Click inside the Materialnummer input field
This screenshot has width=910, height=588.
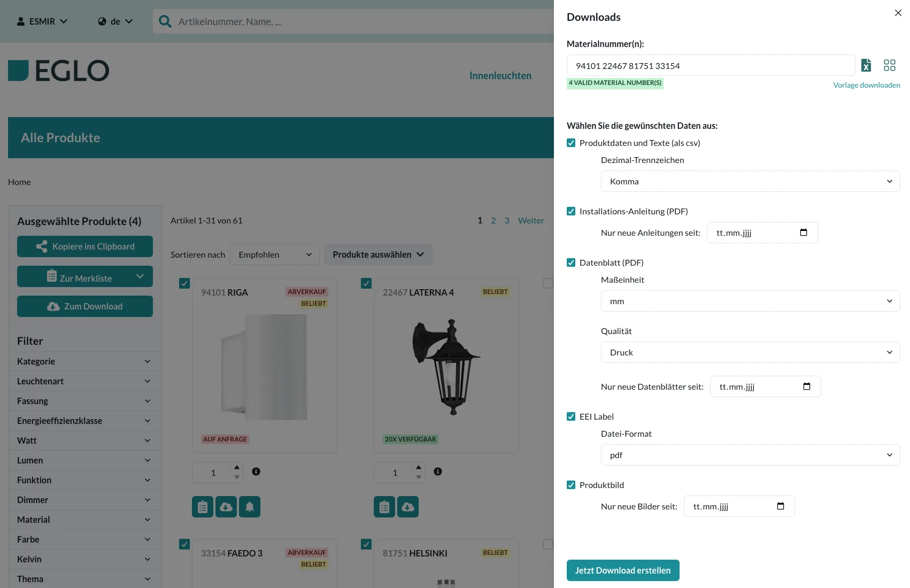click(710, 65)
